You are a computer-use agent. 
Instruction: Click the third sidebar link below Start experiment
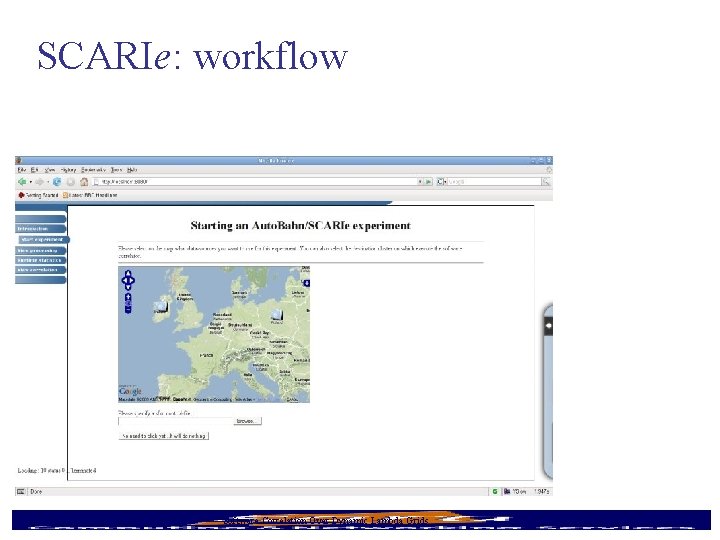pyautogui.click(x=40, y=270)
